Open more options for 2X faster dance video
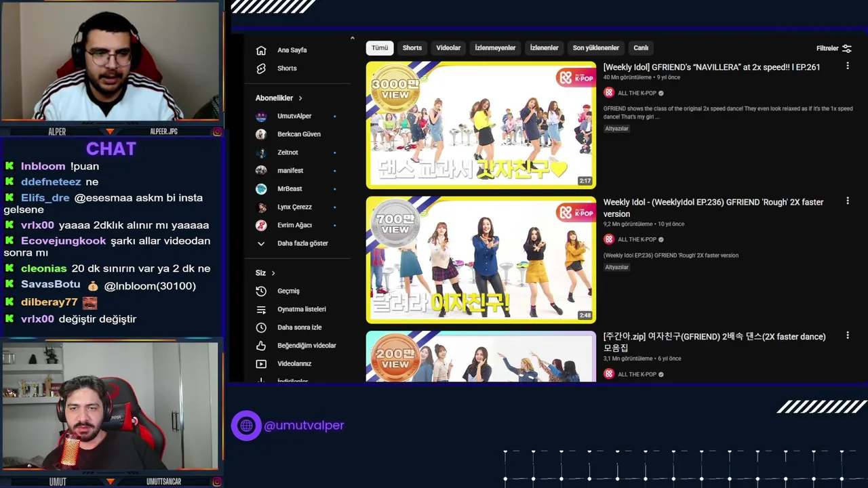The height and width of the screenshot is (488, 868). [x=847, y=335]
